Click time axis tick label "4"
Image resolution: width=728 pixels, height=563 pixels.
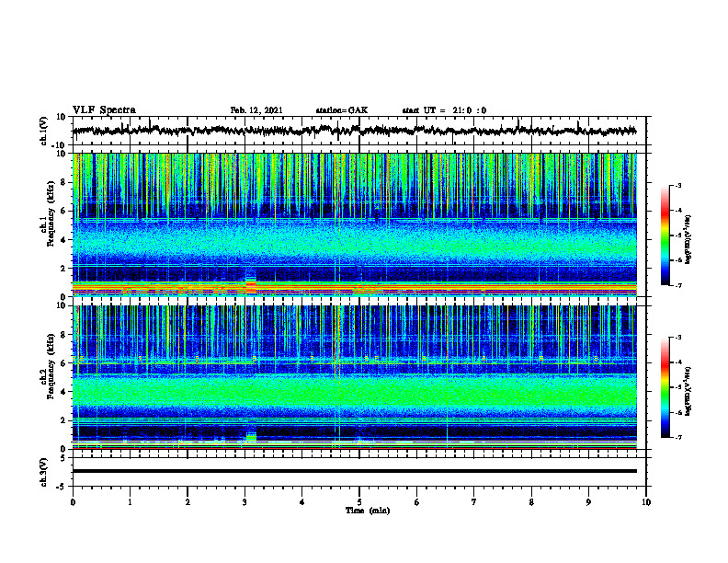pyautogui.click(x=302, y=502)
